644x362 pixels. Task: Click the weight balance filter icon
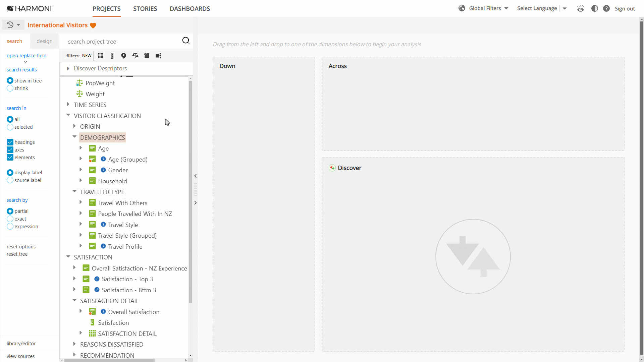coord(135,56)
